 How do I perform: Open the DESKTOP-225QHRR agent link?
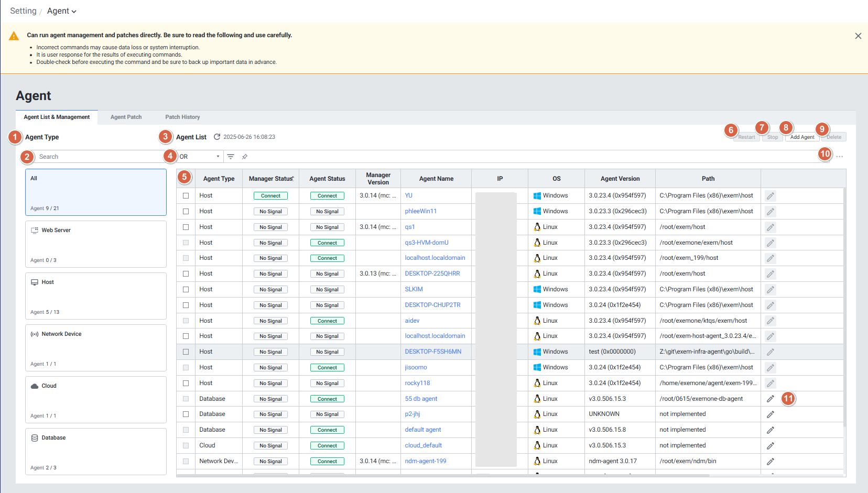432,273
